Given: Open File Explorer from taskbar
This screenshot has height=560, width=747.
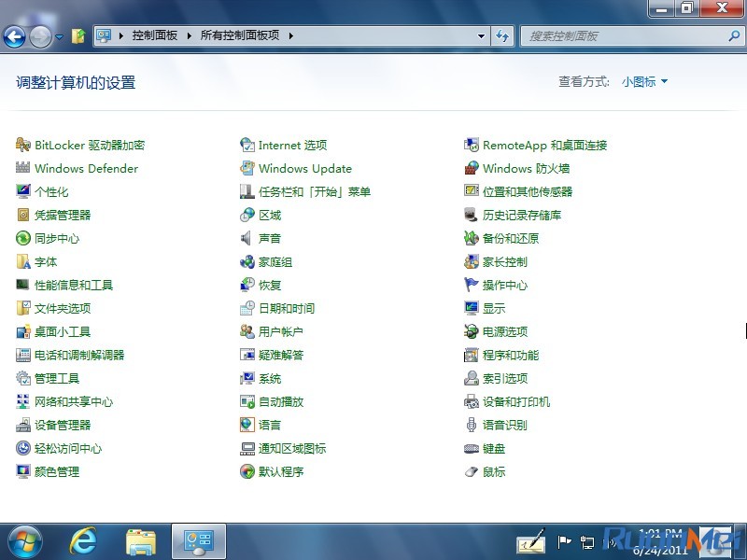Looking at the screenshot, I should (141, 542).
